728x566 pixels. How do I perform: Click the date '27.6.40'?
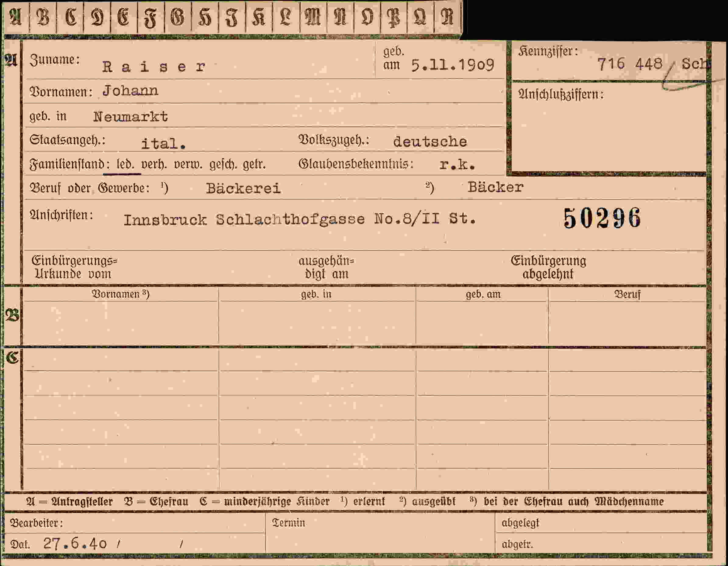tap(75, 544)
